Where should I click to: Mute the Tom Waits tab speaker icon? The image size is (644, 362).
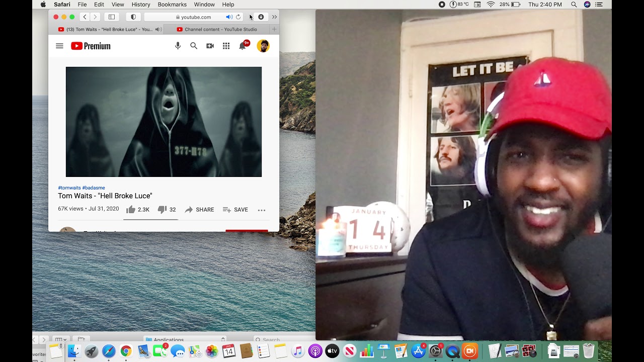pyautogui.click(x=158, y=30)
